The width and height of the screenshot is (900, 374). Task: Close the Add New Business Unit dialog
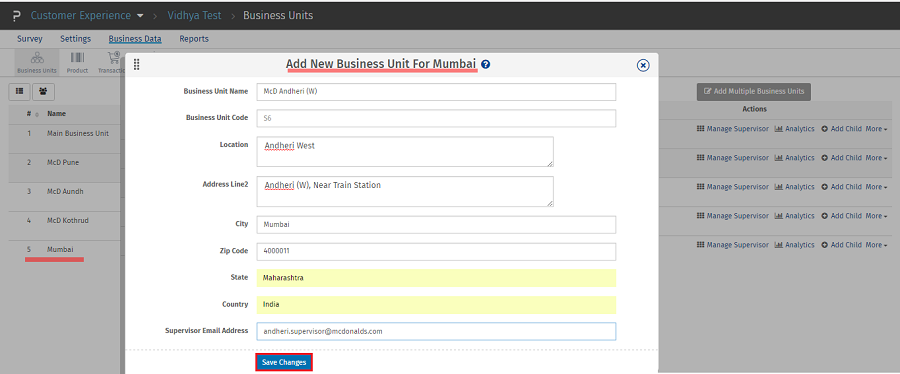[x=643, y=65]
